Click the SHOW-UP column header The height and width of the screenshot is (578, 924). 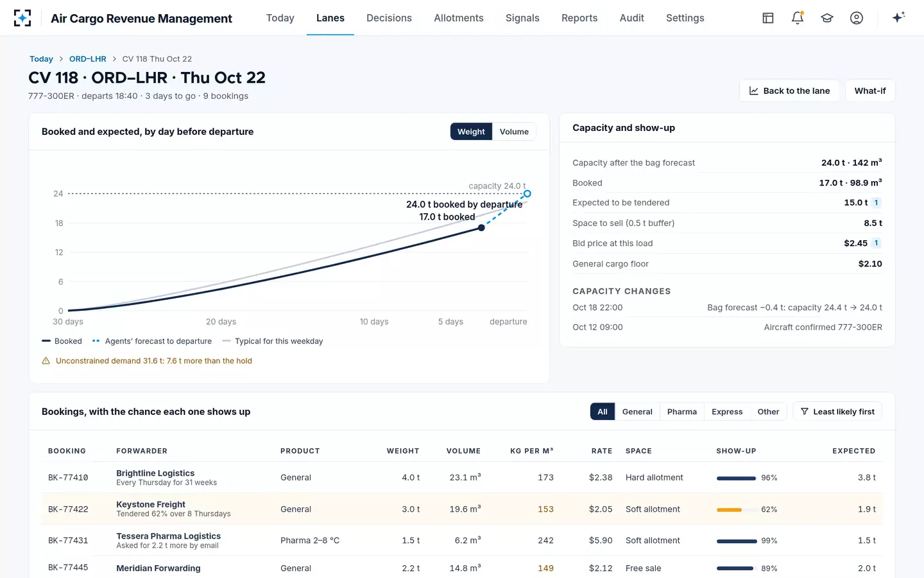coord(736,451)
